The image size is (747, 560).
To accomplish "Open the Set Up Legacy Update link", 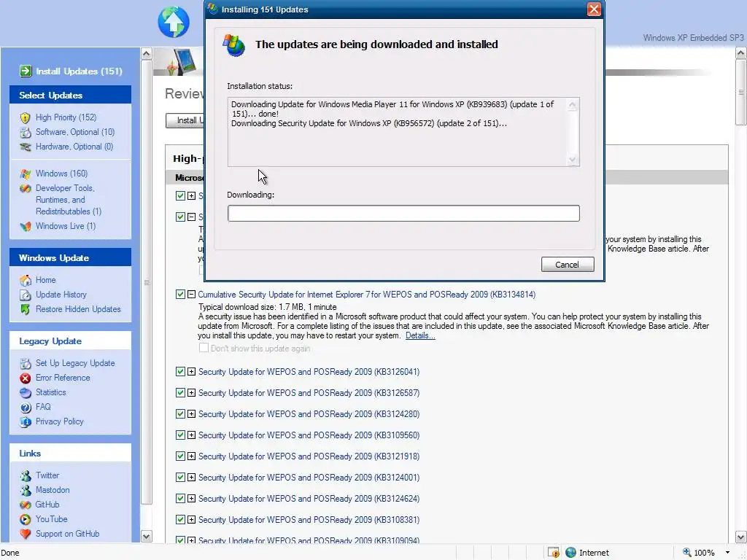I will tap(75, 363).
